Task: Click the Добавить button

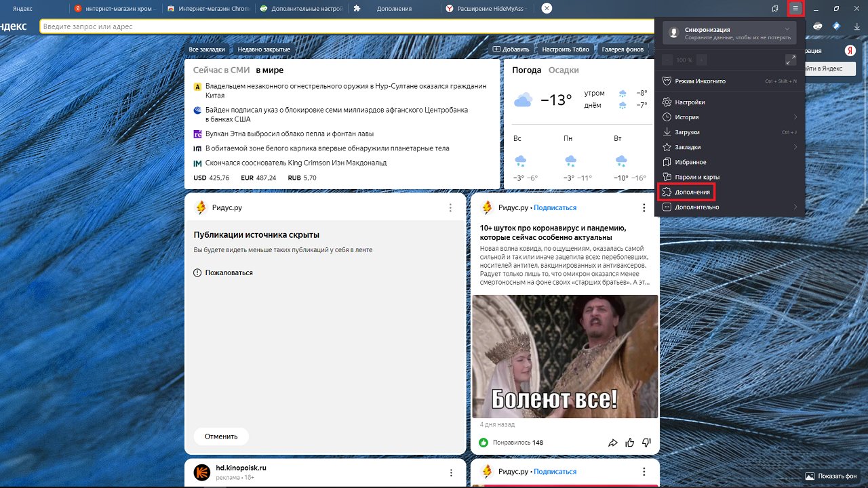Action: (x=511, y=49)
